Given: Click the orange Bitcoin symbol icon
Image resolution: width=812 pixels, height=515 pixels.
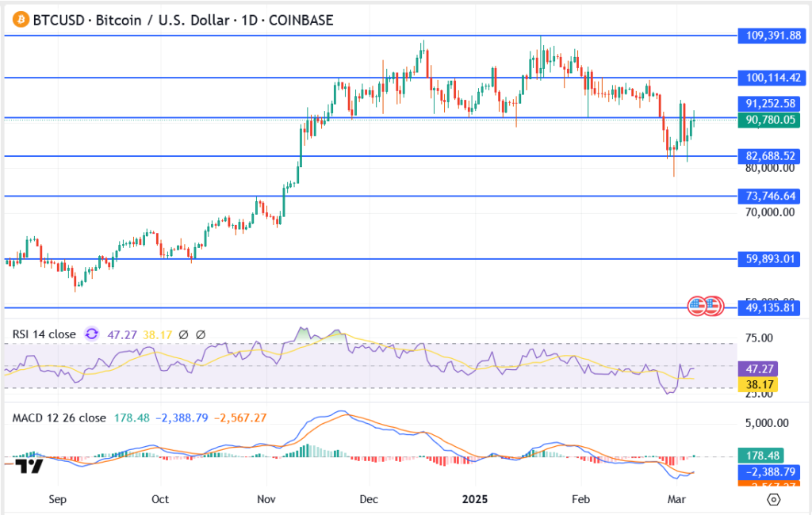Looking at the screenshot, I should pyautogui.click(x=17, y=19).
